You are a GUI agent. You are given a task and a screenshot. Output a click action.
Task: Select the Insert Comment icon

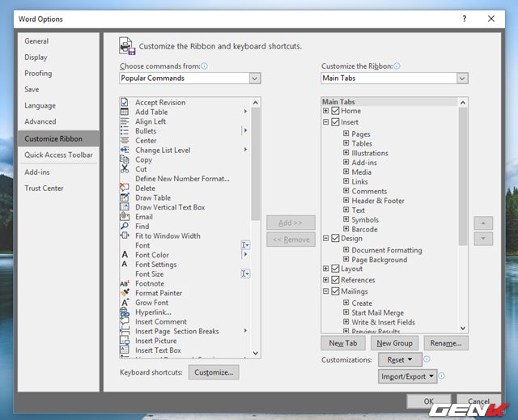(x=125, y=321)
